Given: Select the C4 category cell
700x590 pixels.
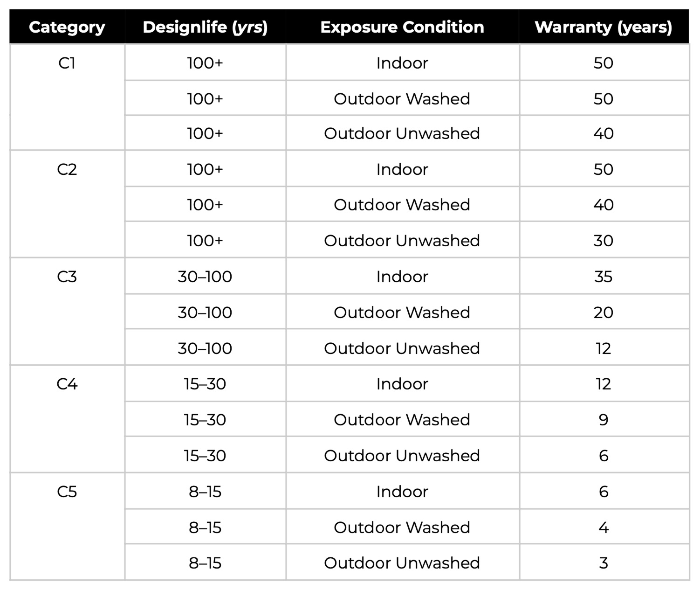Looking at the screenshot, I should 67,384.
